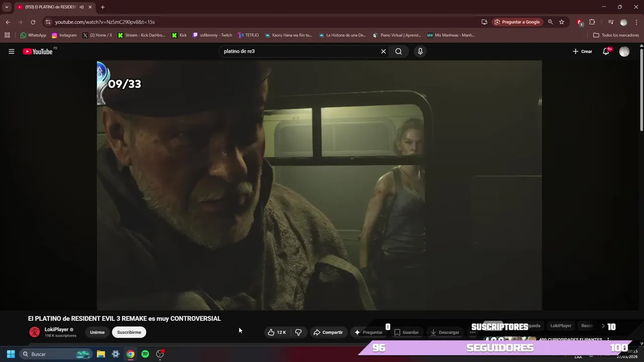Screen dimensions: 644x362
Task: Clear the search text with the X
Action: [383, 51]
